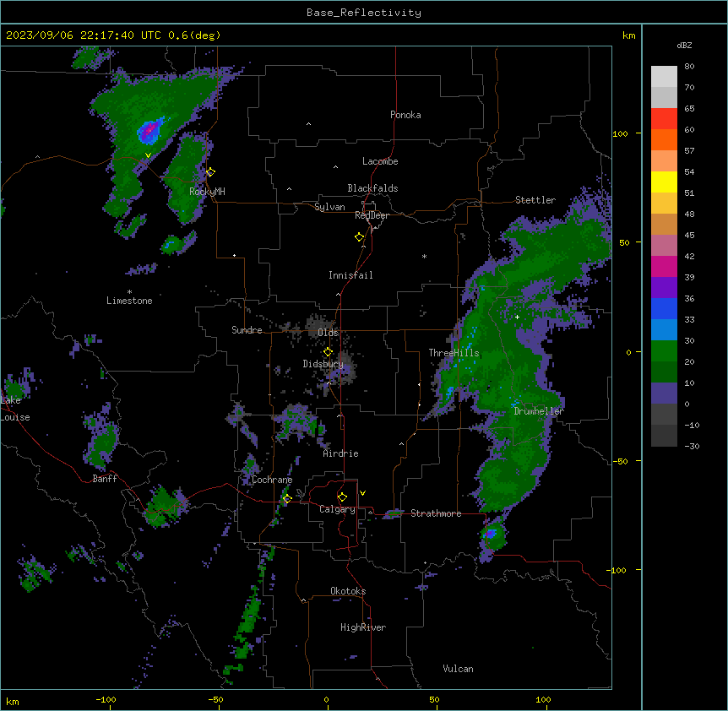
Task: Click the white cross marker near ThreeHills storm
Action: point(517,317)
